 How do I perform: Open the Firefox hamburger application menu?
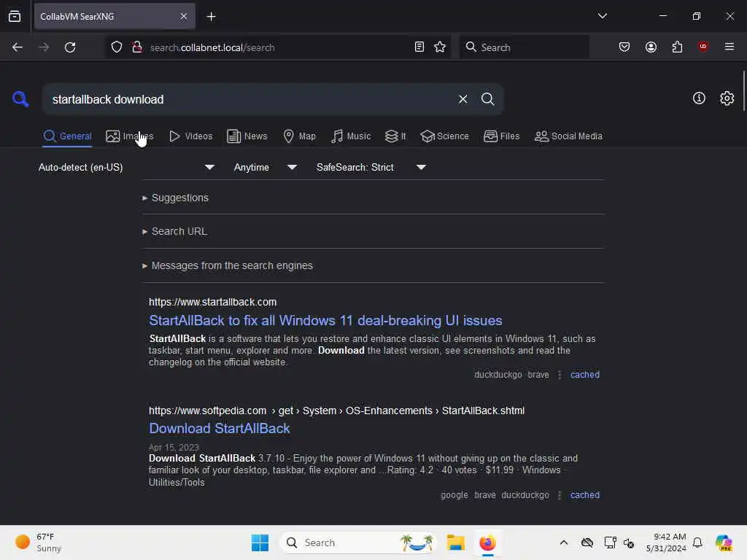729,47
